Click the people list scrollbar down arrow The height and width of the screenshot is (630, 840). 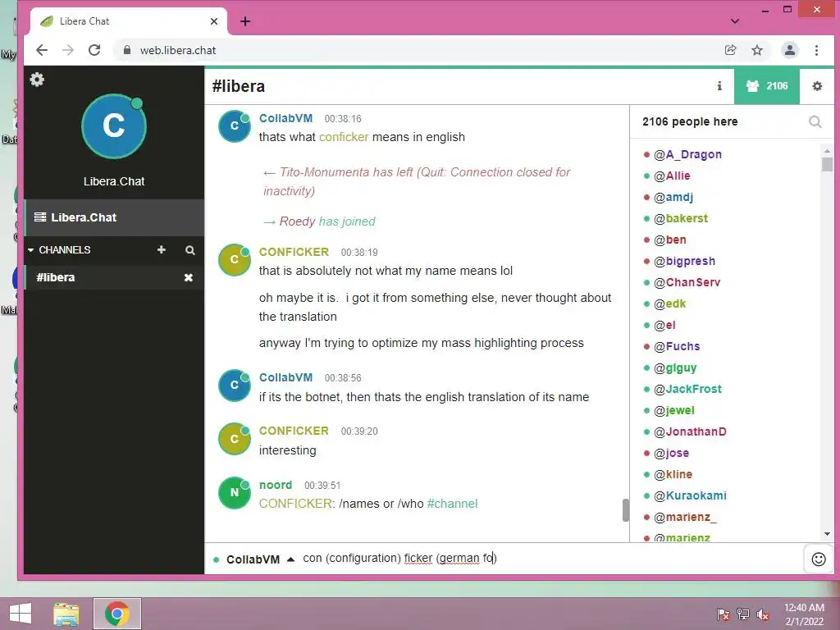pos(827,534)
